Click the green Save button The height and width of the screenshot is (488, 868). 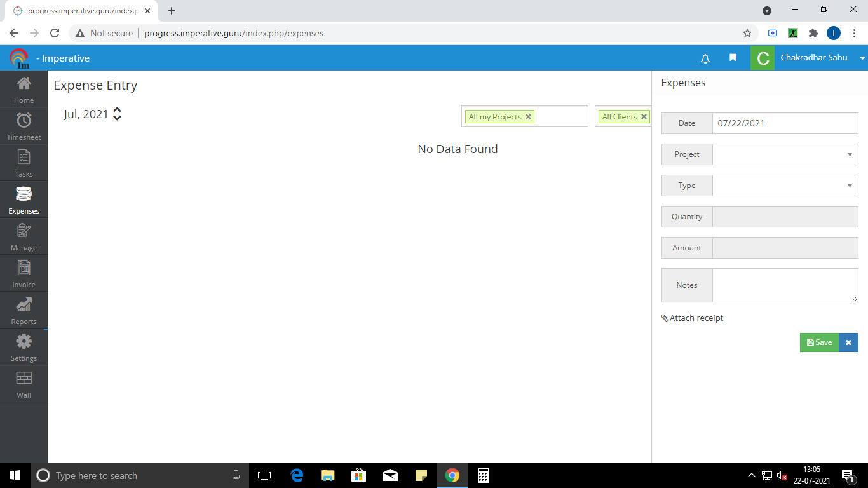pyautogui.click(x=819, y=342)
